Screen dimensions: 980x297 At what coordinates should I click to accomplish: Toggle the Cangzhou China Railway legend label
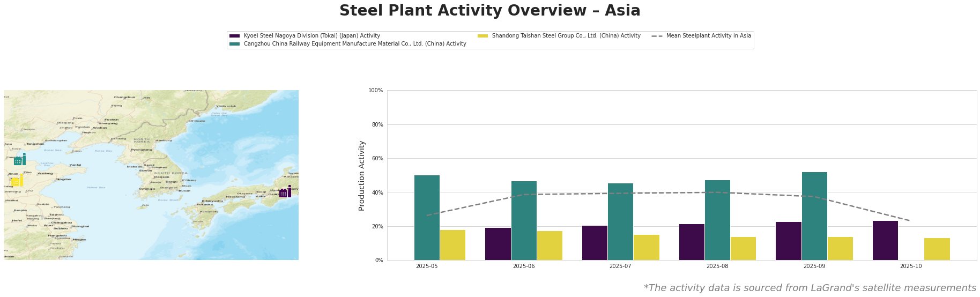coord(354,44)
